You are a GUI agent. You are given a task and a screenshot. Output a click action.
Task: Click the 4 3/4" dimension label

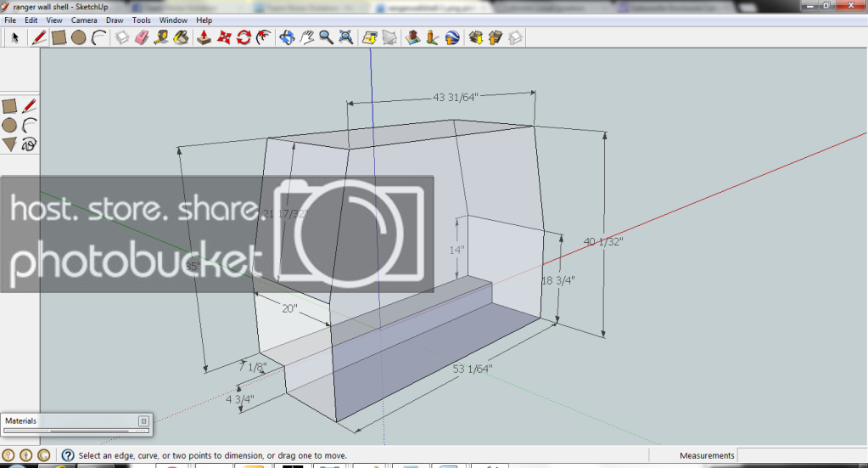coord(239,399)
